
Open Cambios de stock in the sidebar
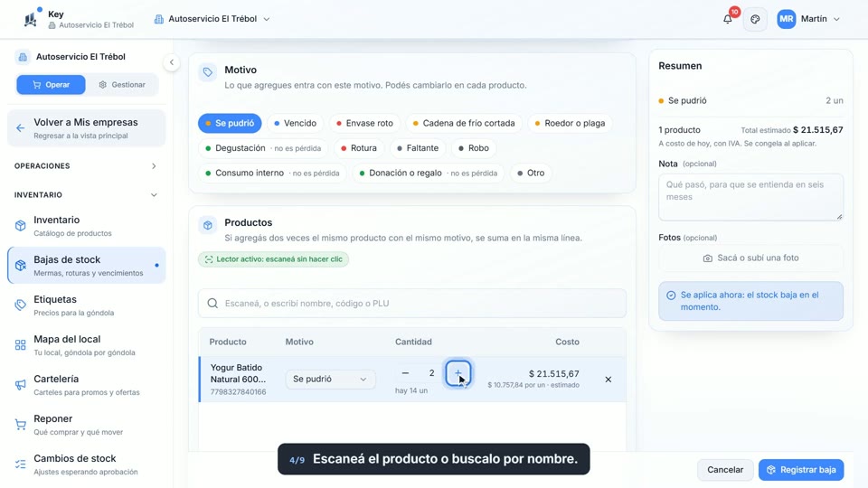87,465
